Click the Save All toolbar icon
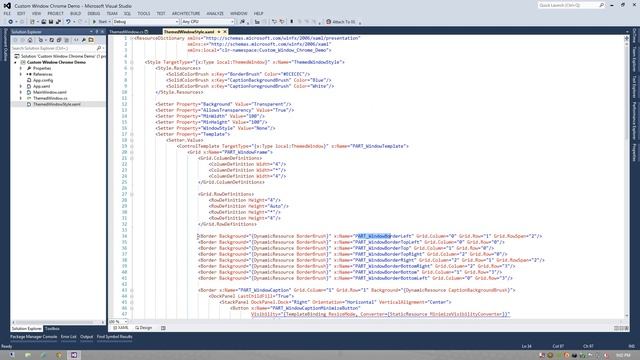This screenshot has height=360, width=640. pos(58,22)
